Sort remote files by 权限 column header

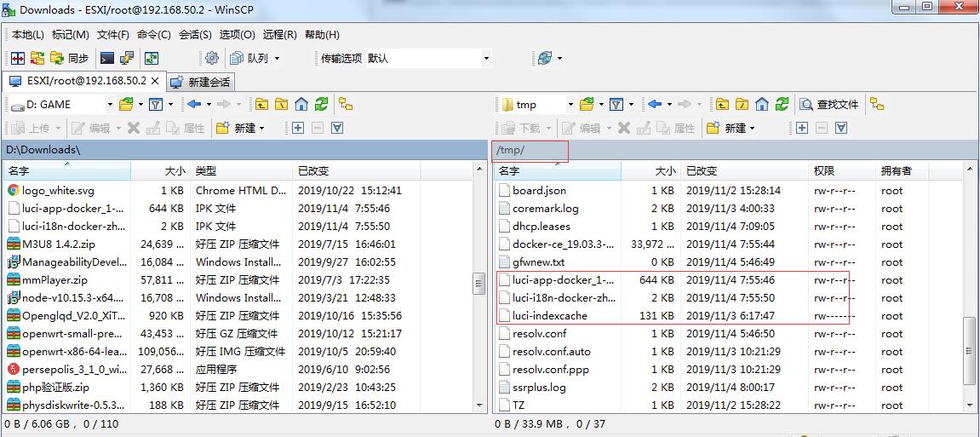click(842, 170)
